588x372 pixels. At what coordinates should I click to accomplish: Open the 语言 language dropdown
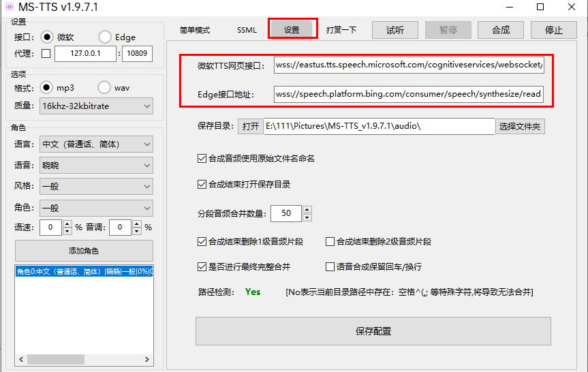pos(96,144)
